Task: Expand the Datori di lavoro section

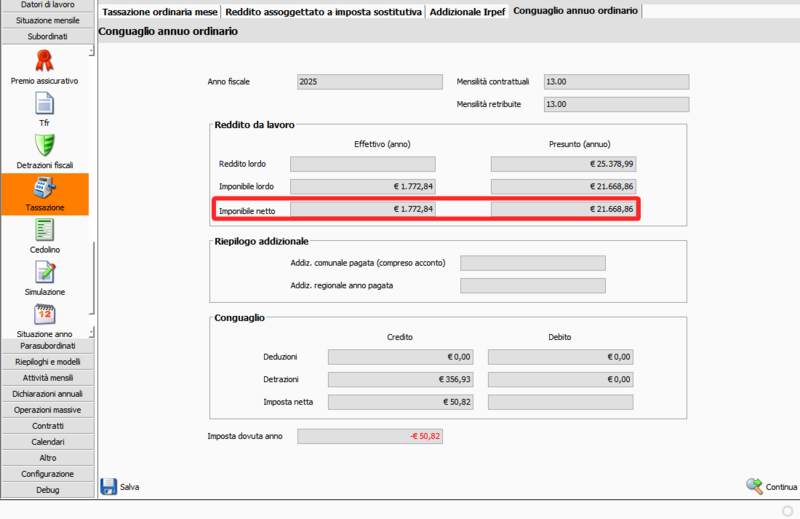Action: [47, 5]
